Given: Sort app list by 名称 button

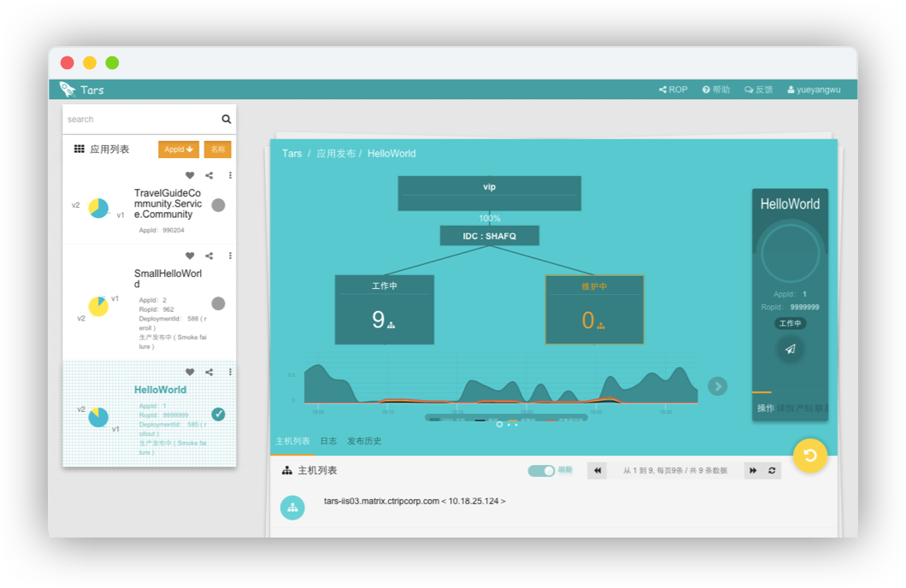Looking at the screenshot, I should click(218, 150).
